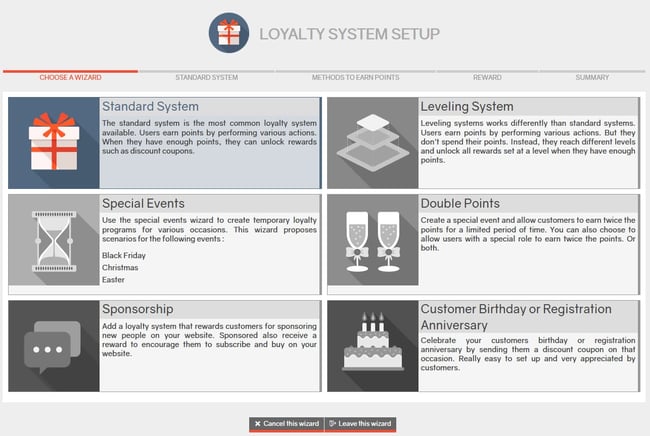Click the Black Friday event line
The image size is (650, 436).
(124, 255)
